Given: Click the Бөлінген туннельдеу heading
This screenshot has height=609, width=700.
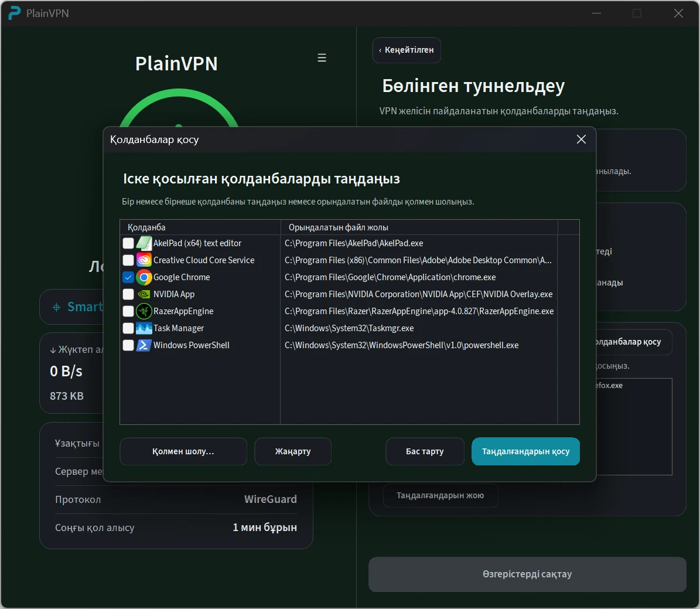Looking at the screenshot, I should click(x=473, y=86).
